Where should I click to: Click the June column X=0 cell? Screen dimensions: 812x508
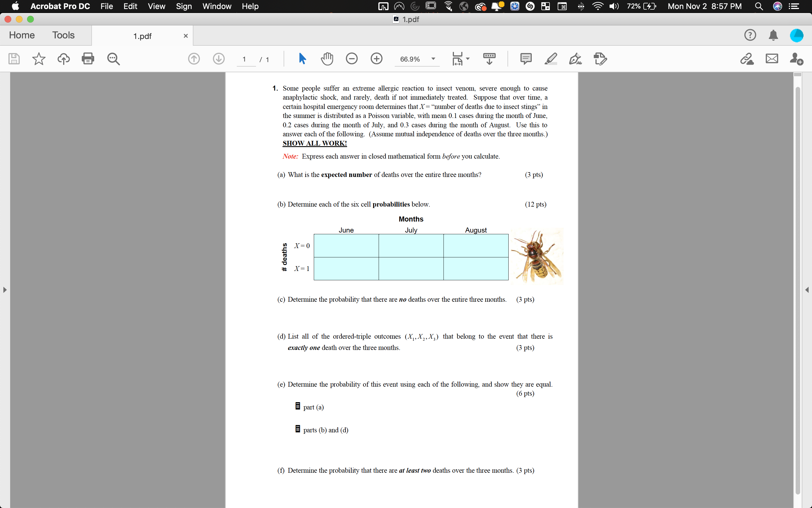[346, 246]
